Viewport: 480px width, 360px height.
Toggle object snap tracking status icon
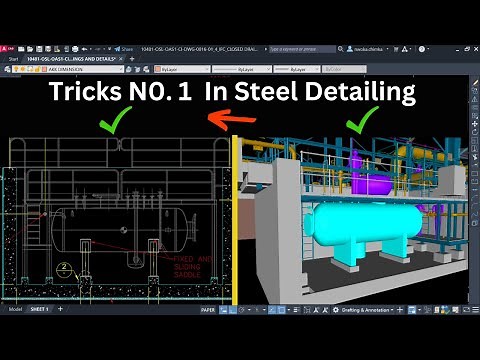pos(272,310)
